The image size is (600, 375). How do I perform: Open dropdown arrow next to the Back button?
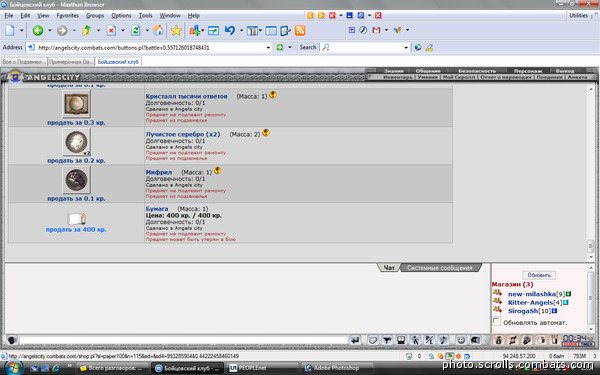(x=50, y=30)
